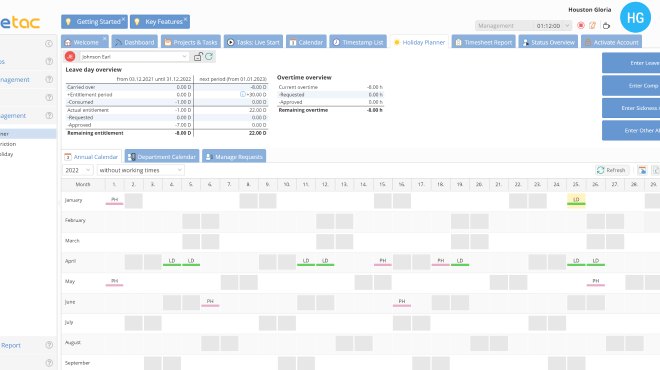Click January 1 PH public holiday cell
This screenshot has width=660, height=370.
114,200
